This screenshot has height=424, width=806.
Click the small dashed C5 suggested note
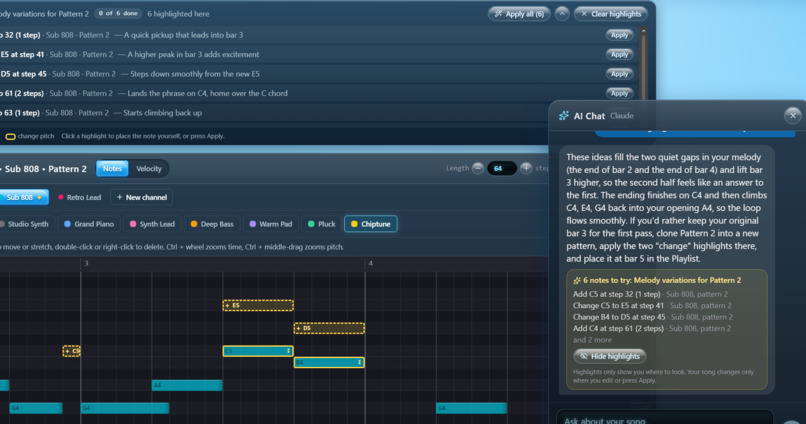[x=71, y=351]
